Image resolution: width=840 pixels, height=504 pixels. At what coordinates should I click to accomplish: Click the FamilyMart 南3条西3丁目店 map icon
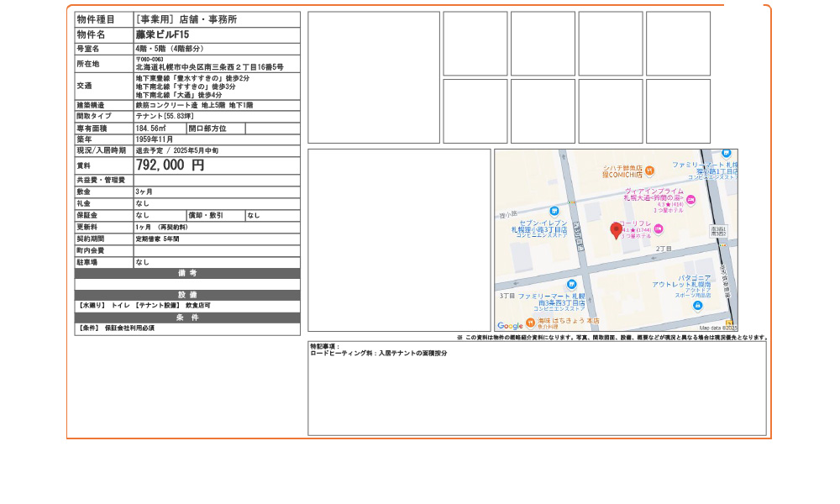coord(571,284)
